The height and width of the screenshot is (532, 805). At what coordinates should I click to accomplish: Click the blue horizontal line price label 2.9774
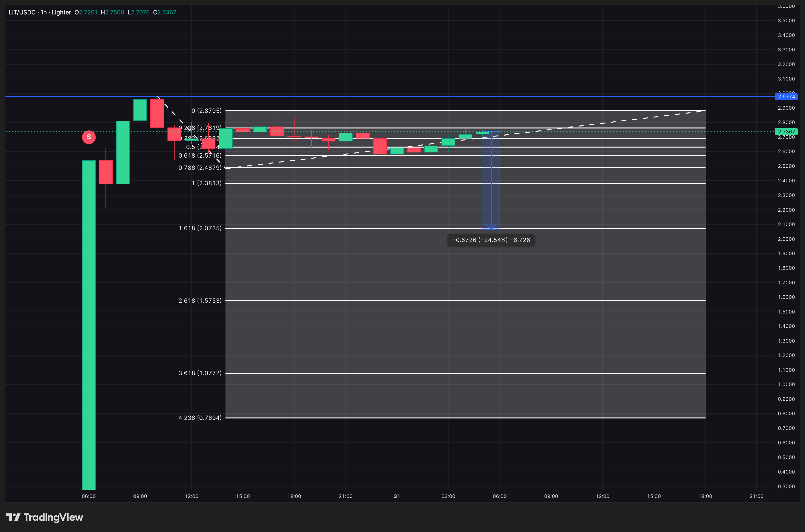coord(786,97)
